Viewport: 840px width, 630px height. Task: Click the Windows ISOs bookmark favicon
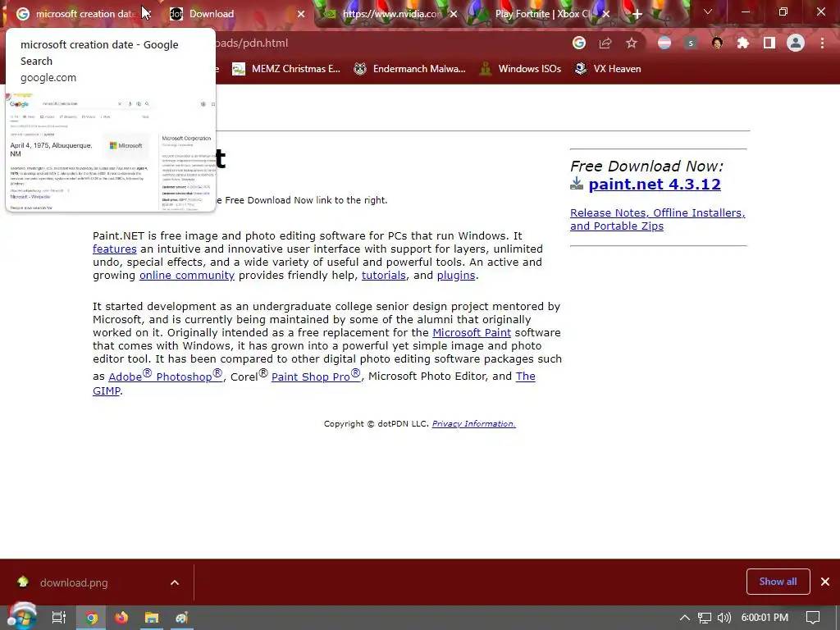coord(486,69)
